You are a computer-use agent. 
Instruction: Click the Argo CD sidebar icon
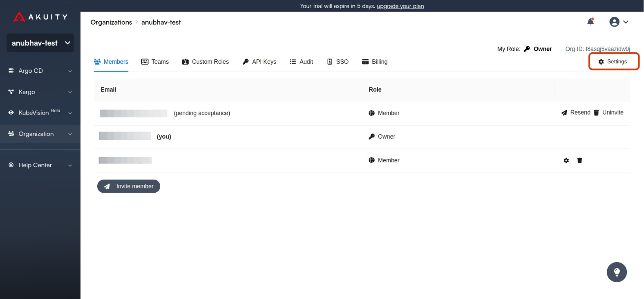(x=11, y=71)
